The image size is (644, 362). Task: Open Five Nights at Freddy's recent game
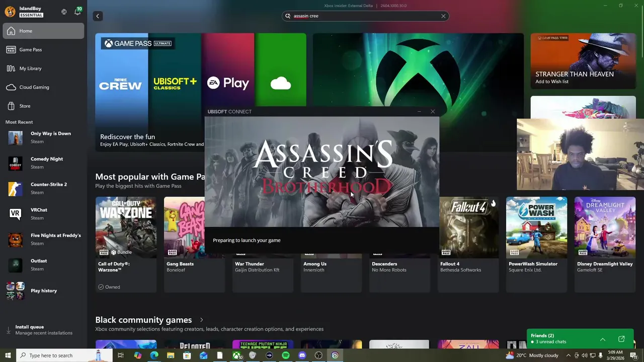click(x=43, y=239)
